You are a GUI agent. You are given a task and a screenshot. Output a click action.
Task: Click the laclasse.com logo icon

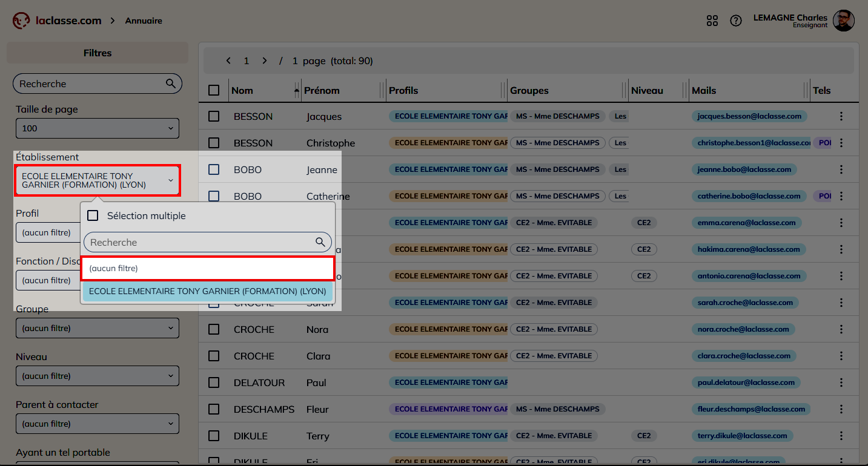tap(21, 21)
